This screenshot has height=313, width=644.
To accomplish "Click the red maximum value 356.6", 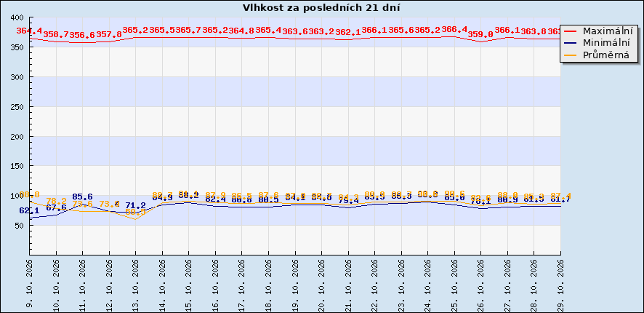I will [x=82, y=36].
